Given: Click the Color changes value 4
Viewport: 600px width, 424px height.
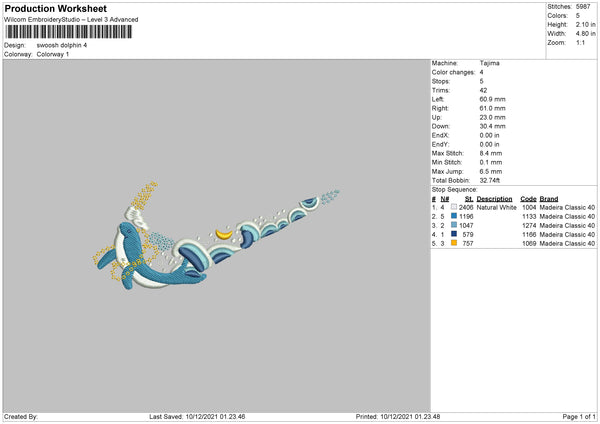Looking at the screenshot, I should tap(481, 72).
